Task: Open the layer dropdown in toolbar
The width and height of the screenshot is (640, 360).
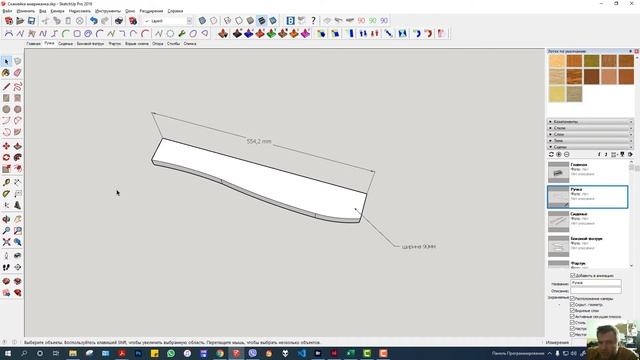Action: tap(189, 21)
